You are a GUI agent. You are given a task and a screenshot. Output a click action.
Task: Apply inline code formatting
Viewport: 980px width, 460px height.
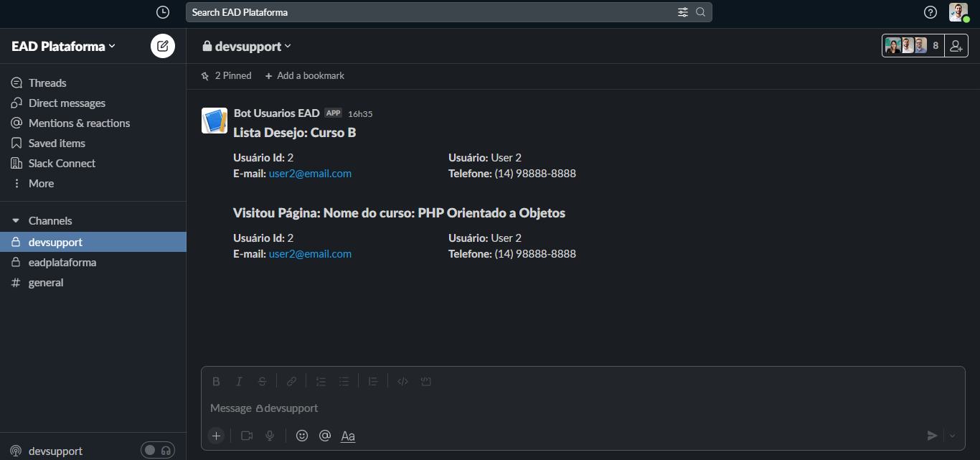coord(402,382)
